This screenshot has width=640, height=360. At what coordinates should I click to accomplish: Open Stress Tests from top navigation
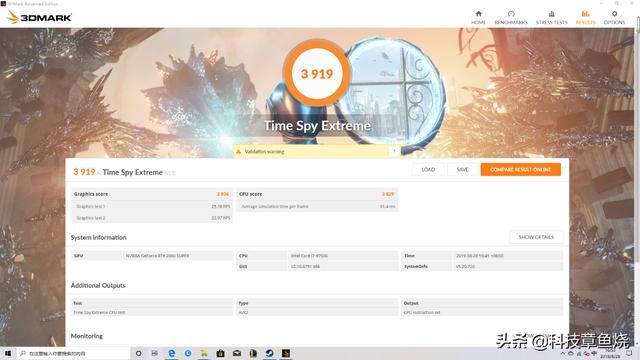pos(551,17)
